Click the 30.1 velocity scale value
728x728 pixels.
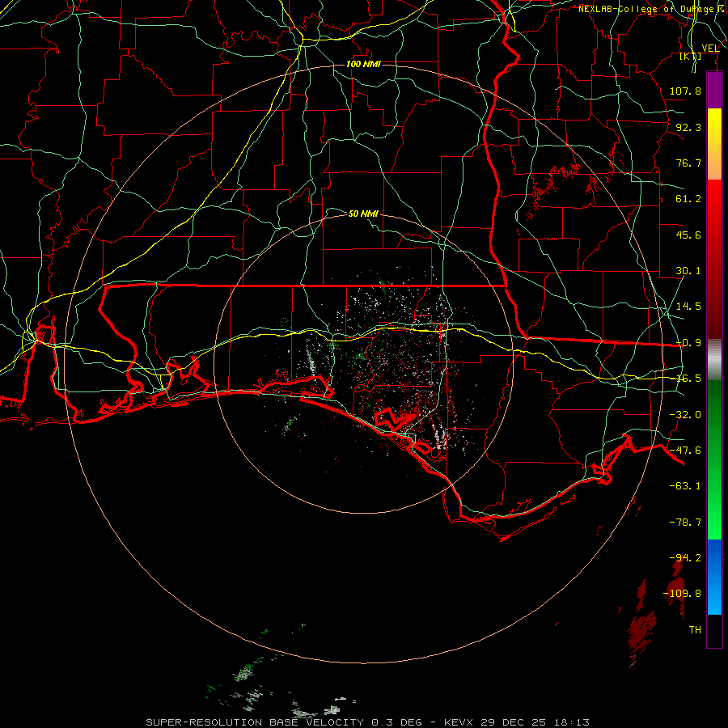(688, 271)
